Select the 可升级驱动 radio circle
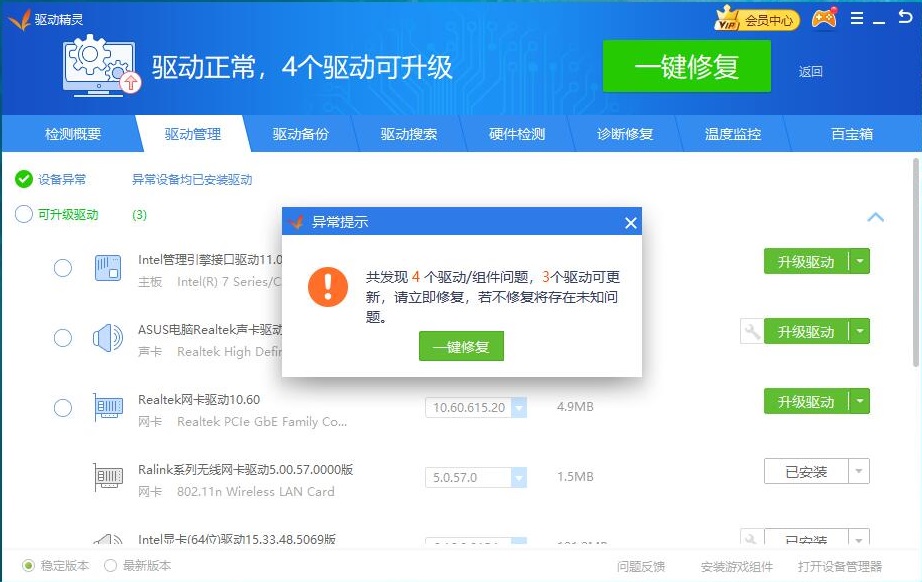922x582 pixels. [22, 214]
